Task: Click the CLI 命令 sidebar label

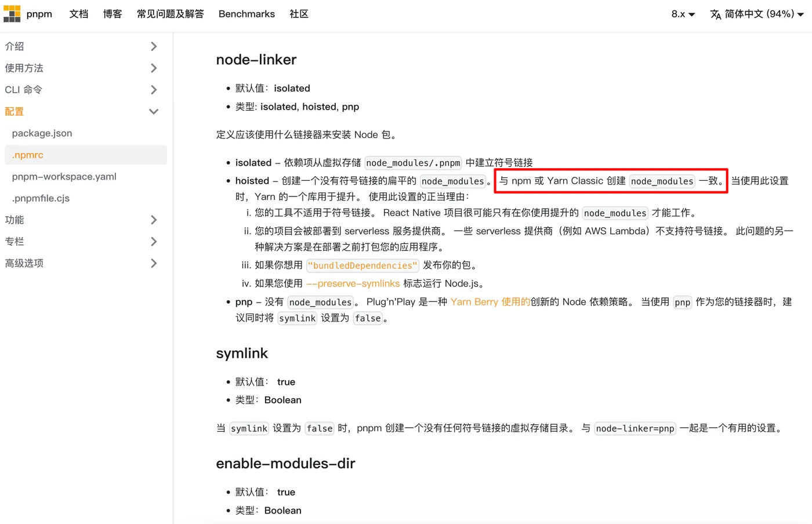Action: (24, 90)
